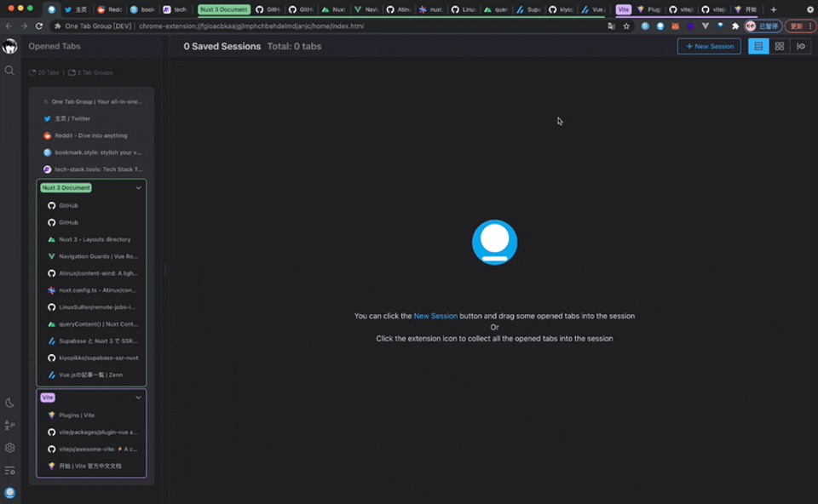Viewport: 818px width, 504px height.
Task: Select the kiyopikko/supabase-ssr-nuxt row
Action: point(92,358)
